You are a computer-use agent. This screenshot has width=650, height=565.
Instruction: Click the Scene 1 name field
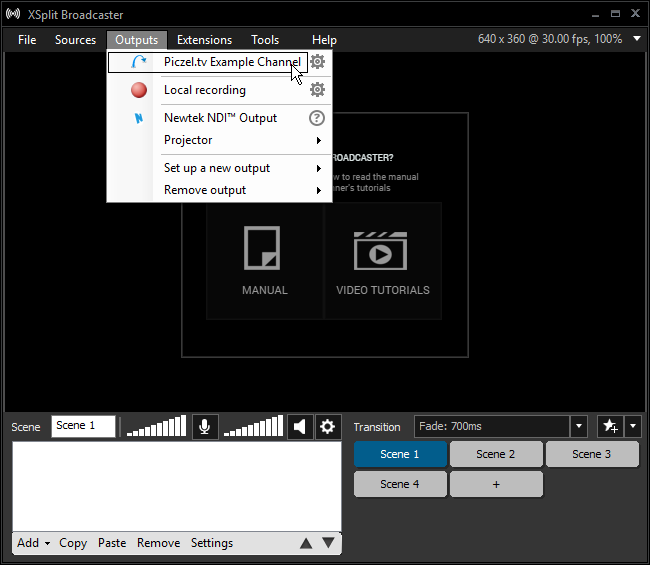point(83,426)
